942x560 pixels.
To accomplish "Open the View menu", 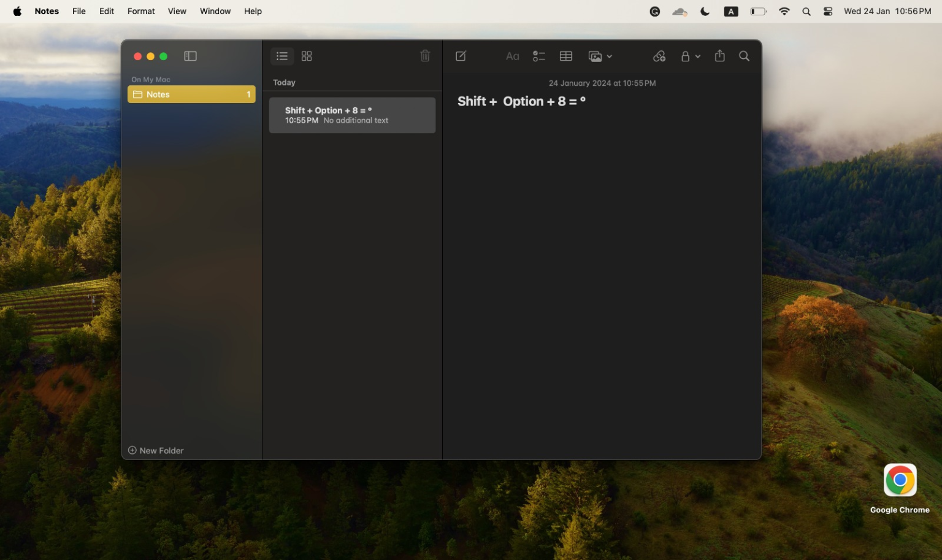I will pyautogui.click(x=177, y=11).
